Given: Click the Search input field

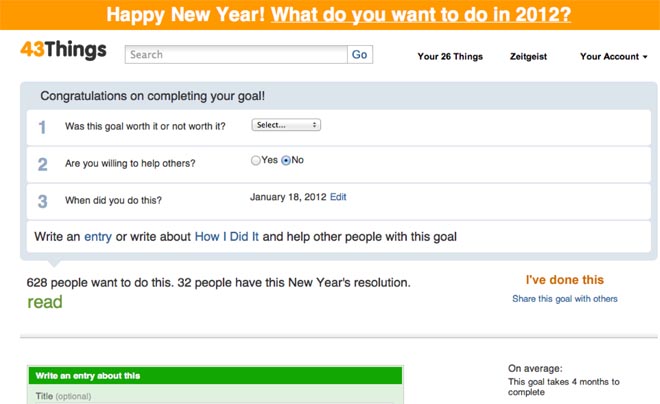Looking at the screenshot, I should 236,55.
